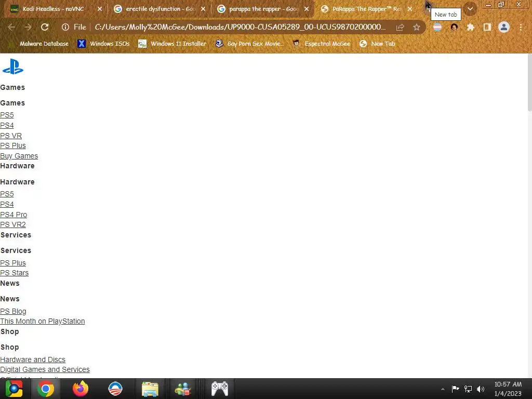Open PS Plus link under Services

[x=13, y=263]
